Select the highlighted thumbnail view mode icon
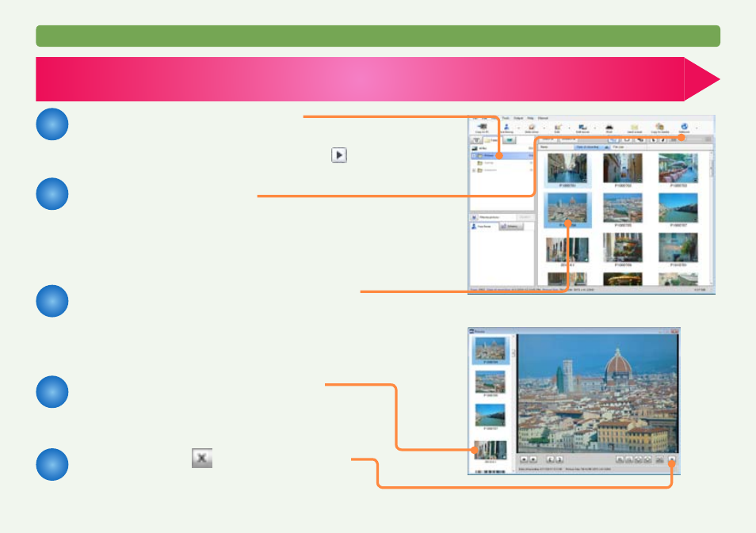Image resolution: width=756 pixels, height=533 pixels. pos(613,139)
